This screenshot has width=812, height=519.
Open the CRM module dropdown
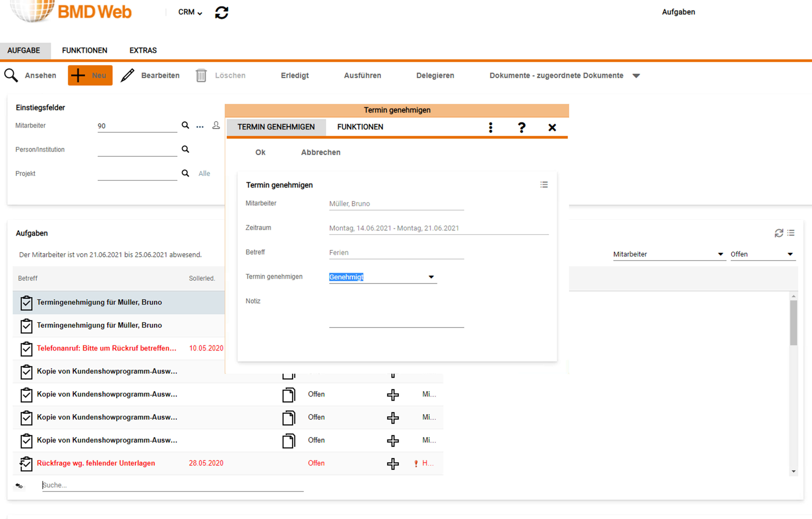(189, 12)
